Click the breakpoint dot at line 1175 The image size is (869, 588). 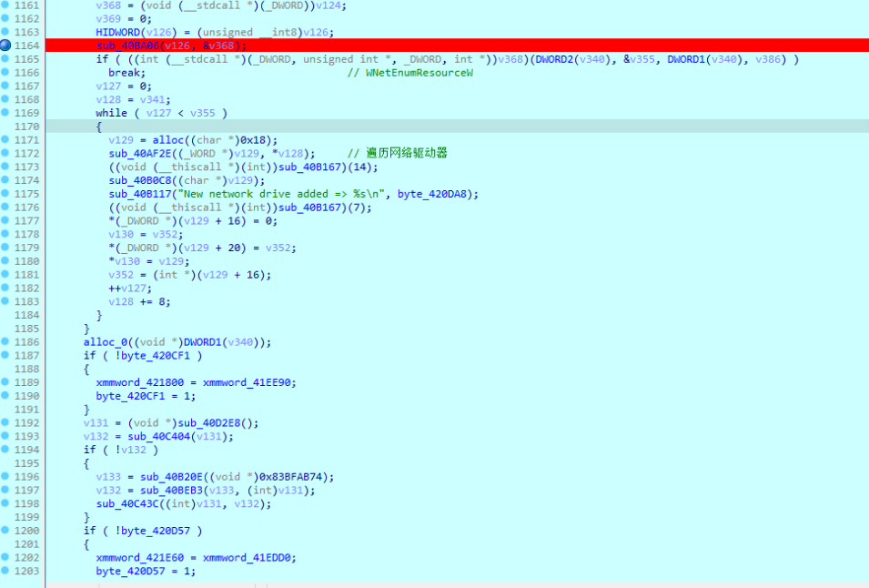(5, 193)
